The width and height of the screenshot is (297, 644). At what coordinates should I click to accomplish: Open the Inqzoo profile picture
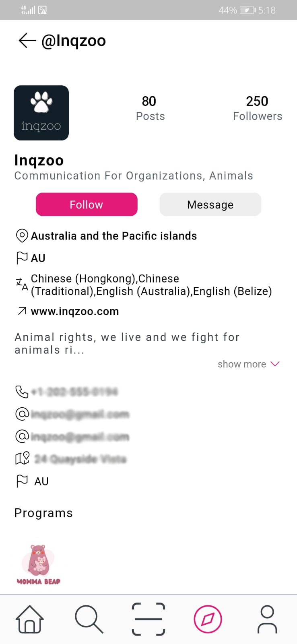(41, 113)
